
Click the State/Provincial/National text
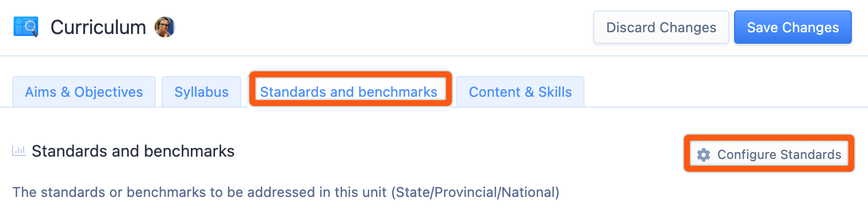click(x=475, y=192)
